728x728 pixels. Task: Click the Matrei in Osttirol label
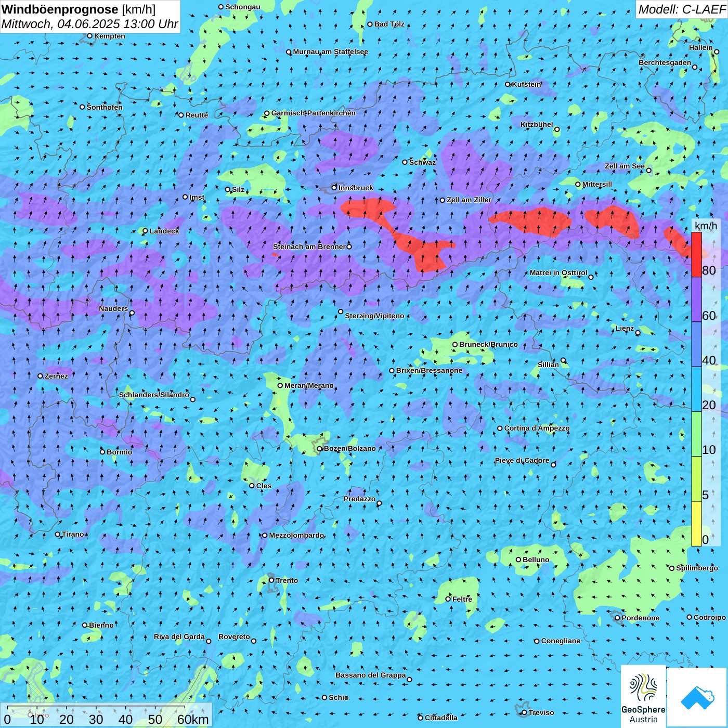tap(558, 272)
